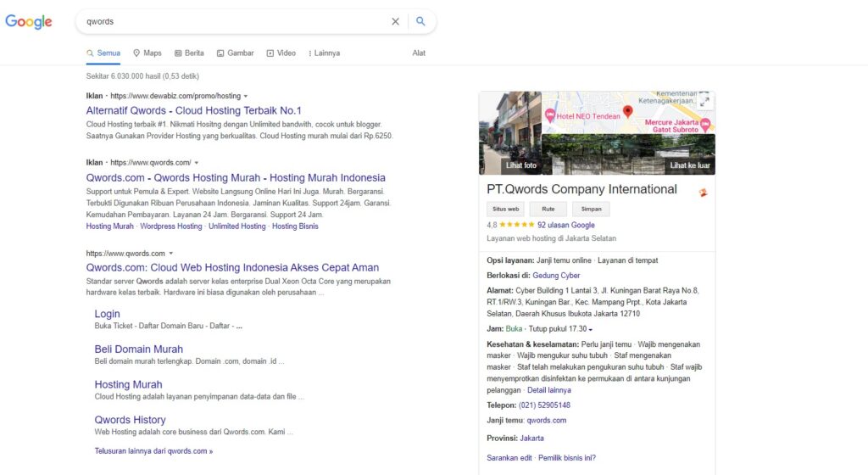Switch to the Maps tab
The width and height of the screenshot is (868, 475).
[147, 53]
